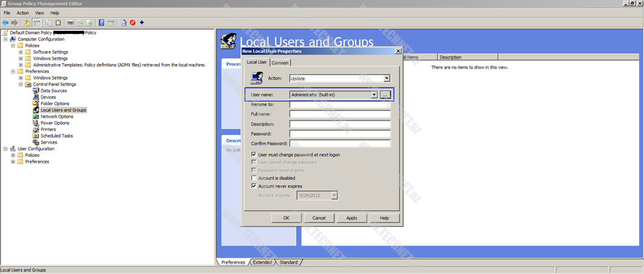Click the Refresh toolbar icon
This screenshot has width=644, height=274.
click(x=80, y=23)
